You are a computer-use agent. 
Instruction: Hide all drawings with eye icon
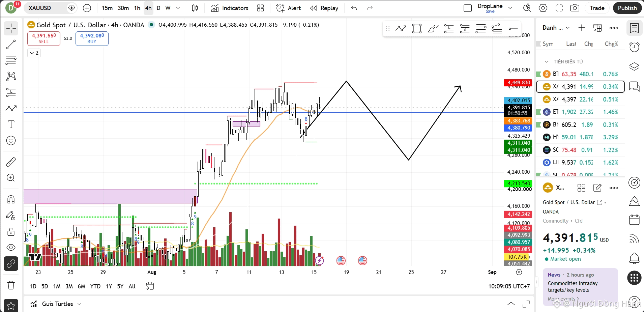(11, 248)
